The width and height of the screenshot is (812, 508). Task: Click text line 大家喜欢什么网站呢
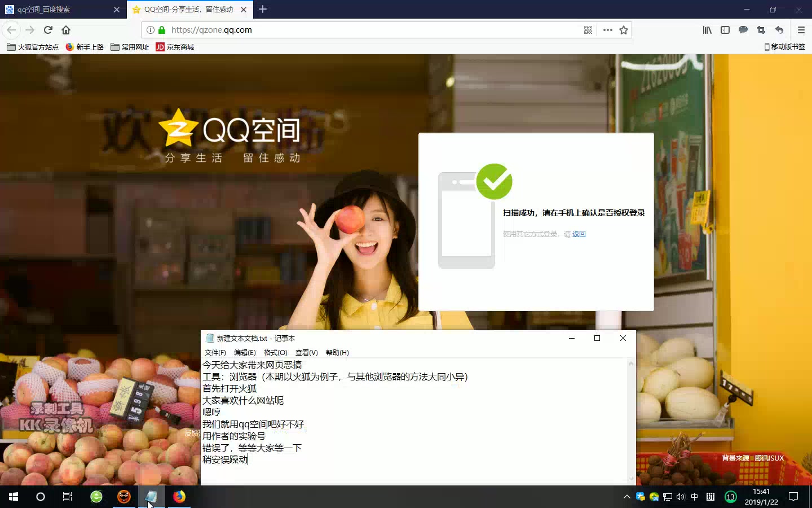pos(243,400)
